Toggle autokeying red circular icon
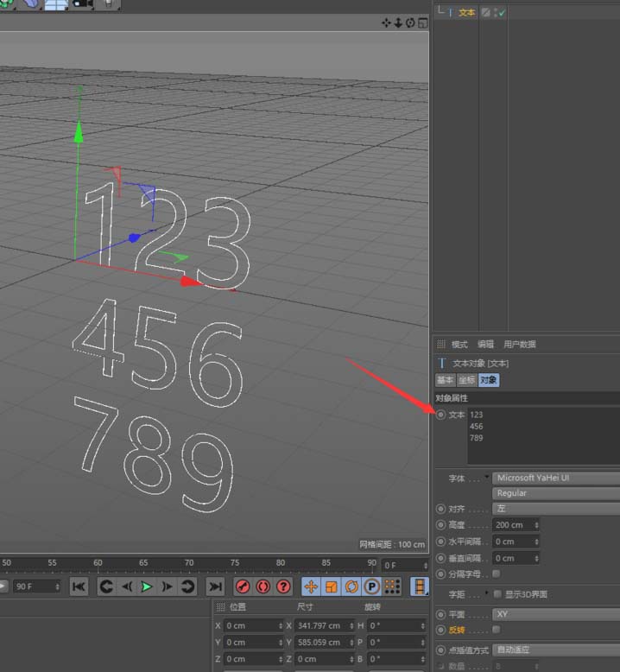620x672 pixels. pos(263,586)
